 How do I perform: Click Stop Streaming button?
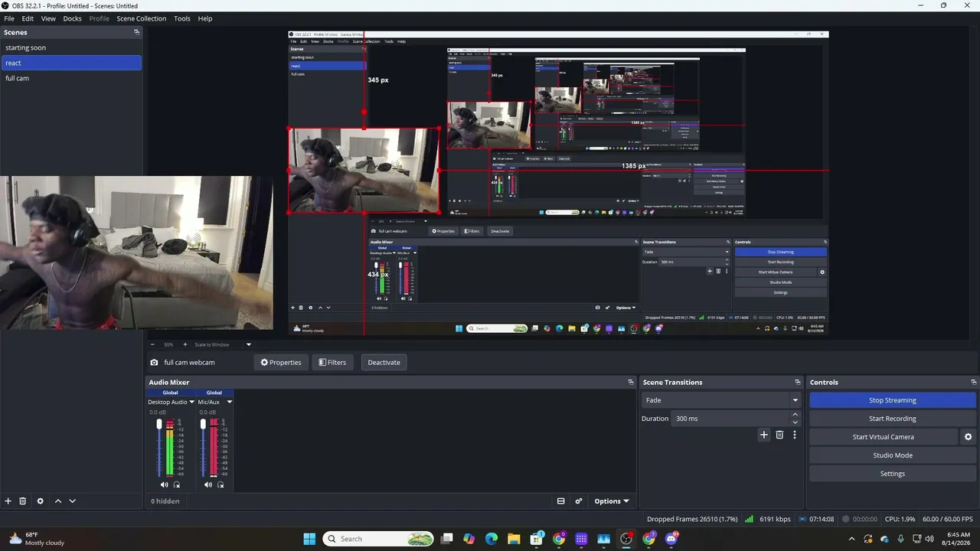click(892, 400)
